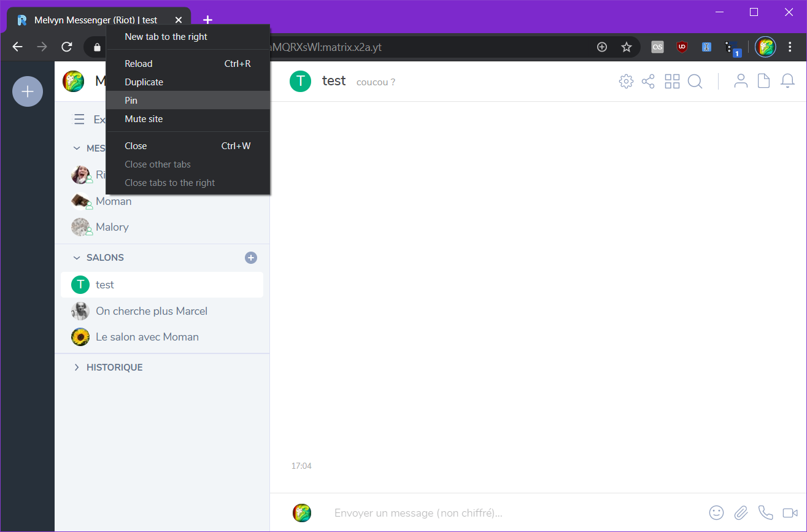This screenshot has height=532, width=807.
Task: Expand the HISTORIQUE section
Action: (77, 368)
